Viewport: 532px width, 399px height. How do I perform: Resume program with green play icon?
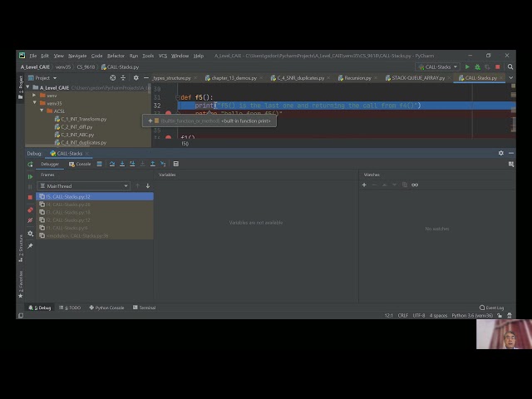[x=30, y=177]
